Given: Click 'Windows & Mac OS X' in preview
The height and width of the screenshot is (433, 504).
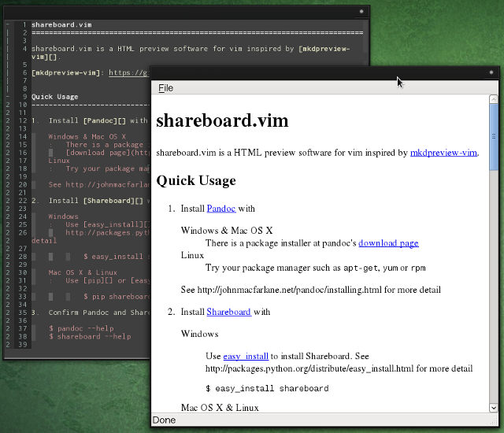Looking at the screenshot, I should tap(227, 231).
